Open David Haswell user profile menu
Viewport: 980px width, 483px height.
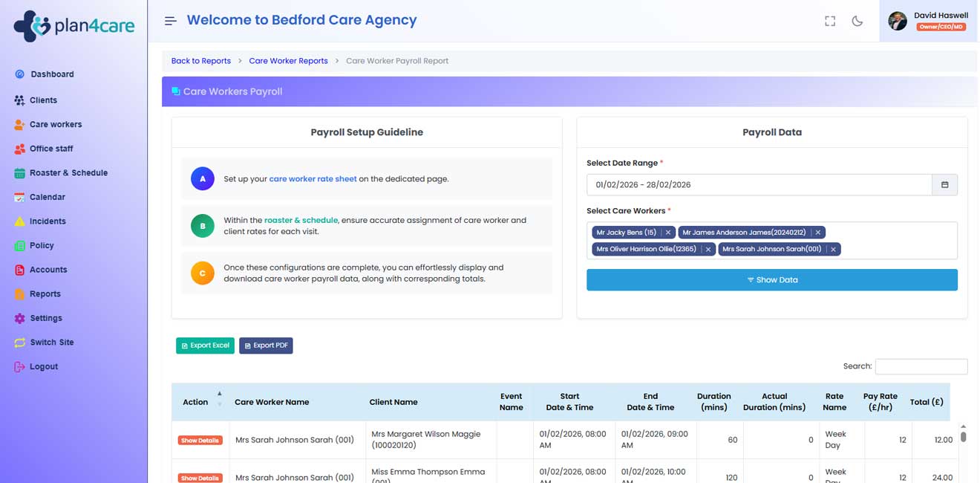(930, 21)
